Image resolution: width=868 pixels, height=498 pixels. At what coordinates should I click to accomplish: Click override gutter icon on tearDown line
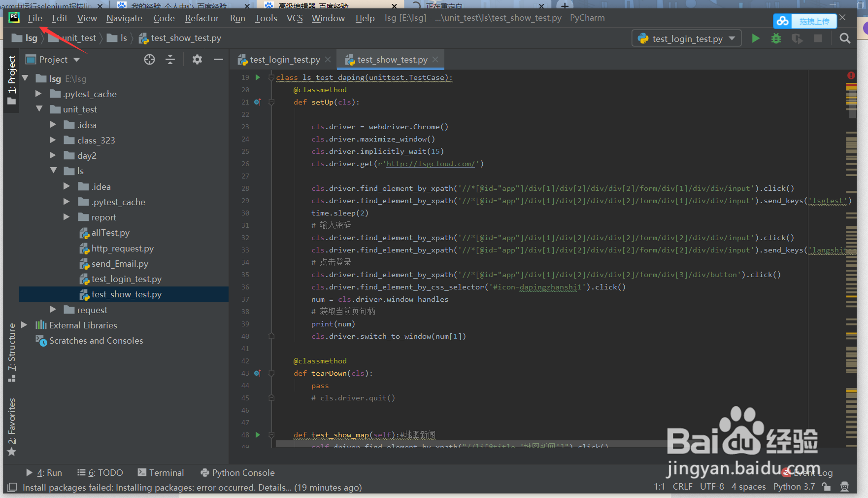[x=258, y=373]
